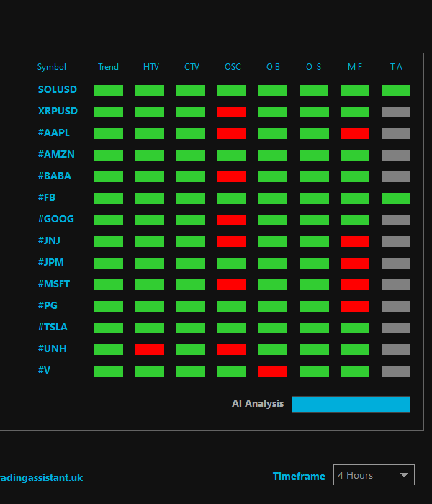Click XRPUSD gray T A indicator
Image resolution: width=432 pixels, height=504 pixels.
(396, 112)
